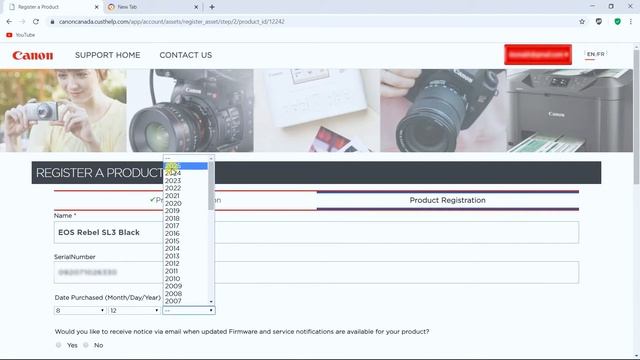
Task: Choose 2022 from the year list
Action: (186, 188)
